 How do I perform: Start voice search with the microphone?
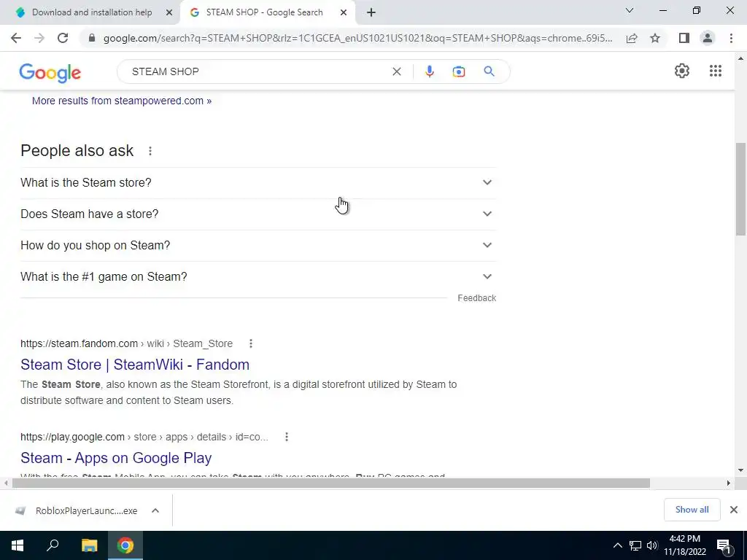(429, 71)
